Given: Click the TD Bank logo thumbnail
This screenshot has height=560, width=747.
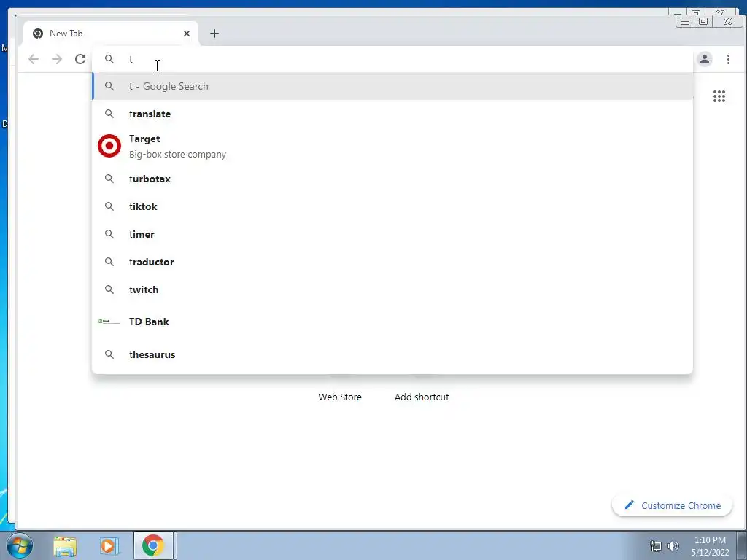Looking at the screenshot, I should (108, 322).
